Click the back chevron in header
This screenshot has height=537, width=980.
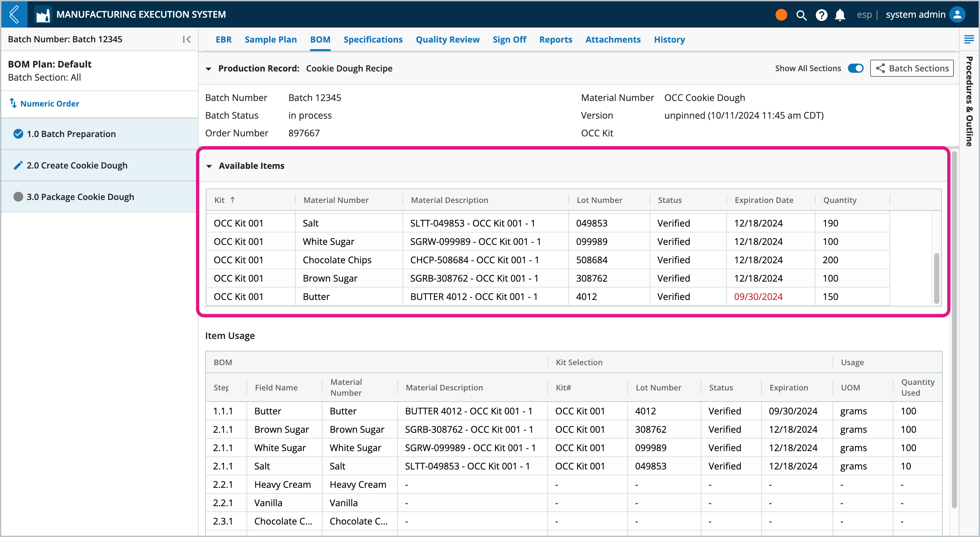point(14,14)
